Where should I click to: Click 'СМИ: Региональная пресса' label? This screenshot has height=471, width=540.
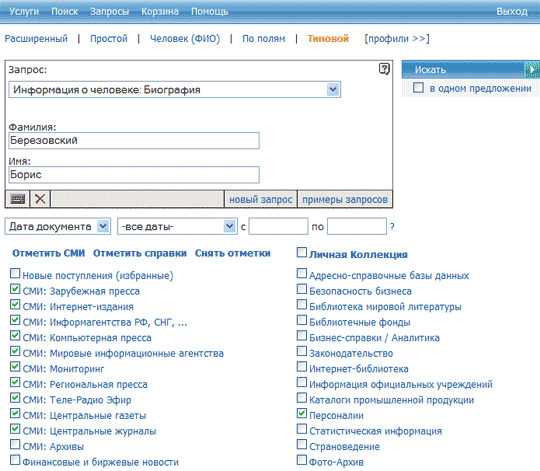click(x=85, y=384)
